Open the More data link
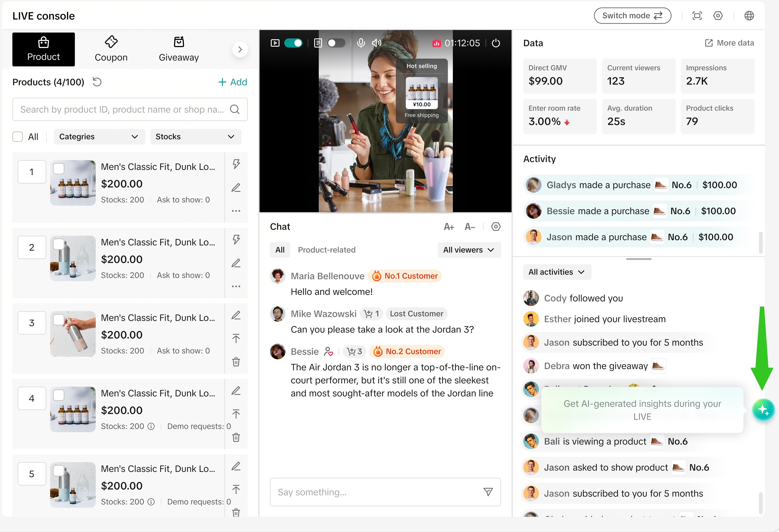779x532 pixels. point(729,43)
